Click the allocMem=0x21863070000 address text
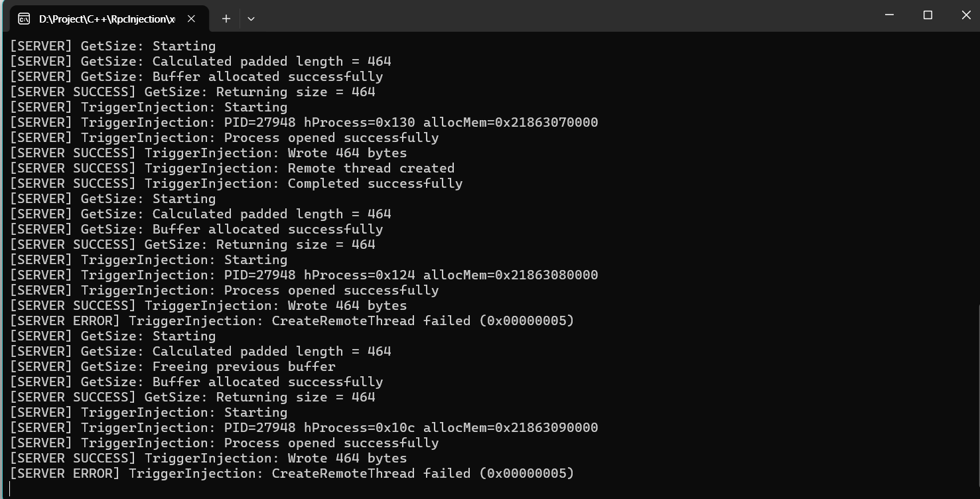 [x=511, y=123]
